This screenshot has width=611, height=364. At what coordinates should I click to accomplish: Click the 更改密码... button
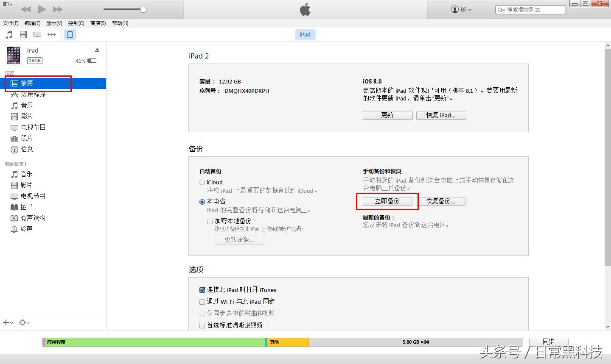239,240
